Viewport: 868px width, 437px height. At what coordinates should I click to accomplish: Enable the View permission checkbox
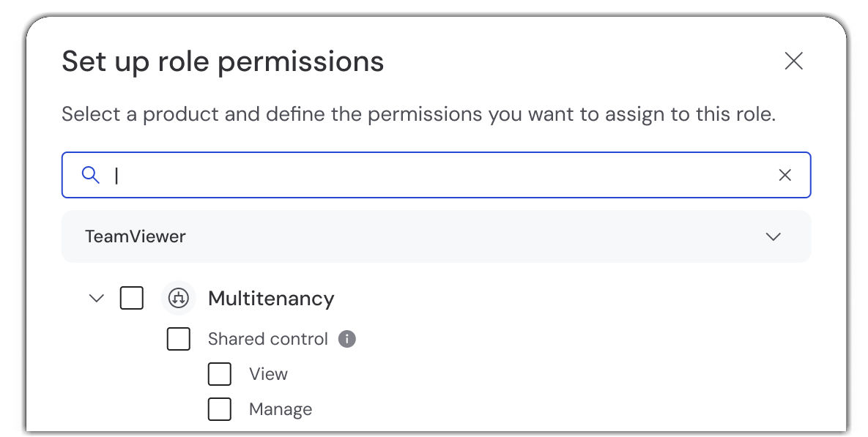click(220, 374)
